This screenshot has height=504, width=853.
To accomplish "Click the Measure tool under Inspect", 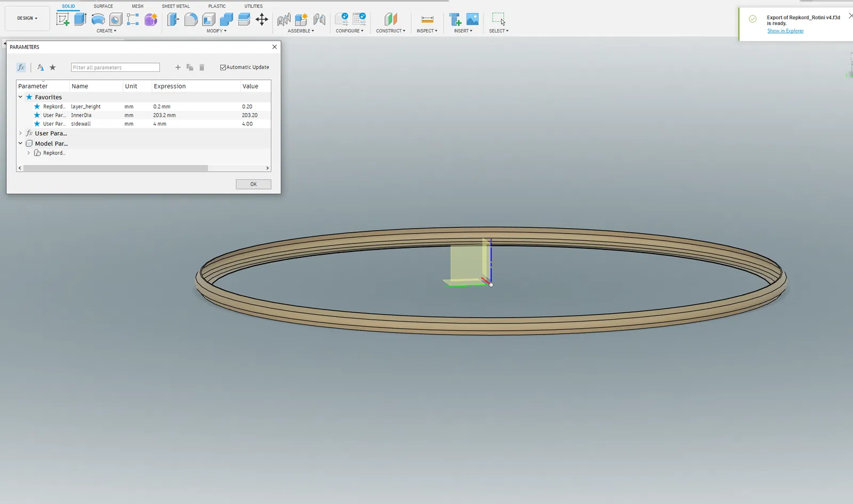I will (x=427, y=20).
